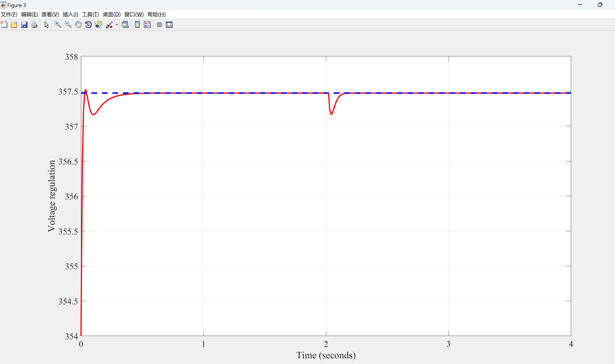Enable the Rotate 3D tool
The height and width of the screenshot is (364, 615).
88,25
